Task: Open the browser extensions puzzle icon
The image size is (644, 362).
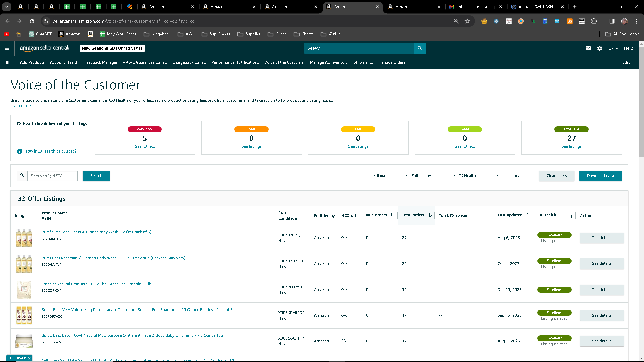Action: coord(594,21)
